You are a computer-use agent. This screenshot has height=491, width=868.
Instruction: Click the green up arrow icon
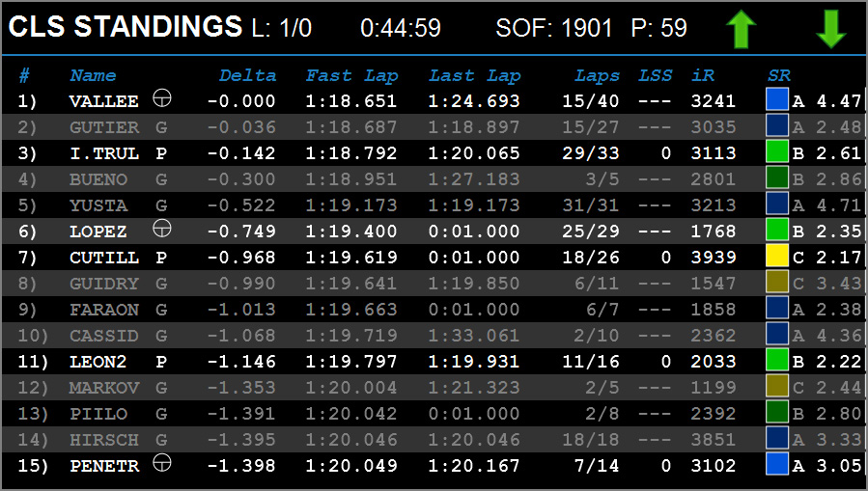tap(742, 29)
